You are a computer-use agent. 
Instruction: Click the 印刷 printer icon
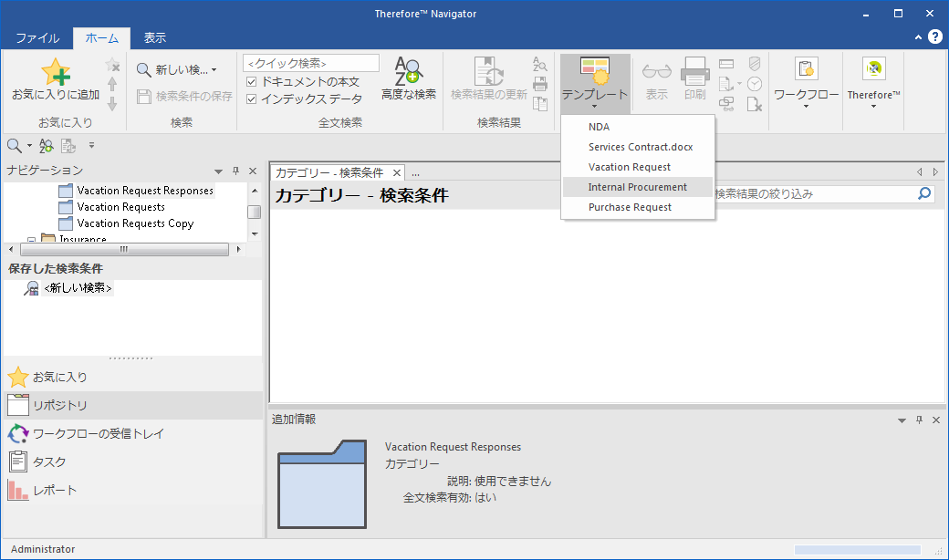[694, 72]
